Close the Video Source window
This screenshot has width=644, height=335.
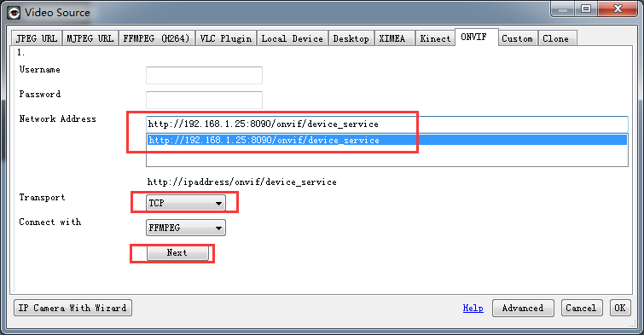(618, 9)
